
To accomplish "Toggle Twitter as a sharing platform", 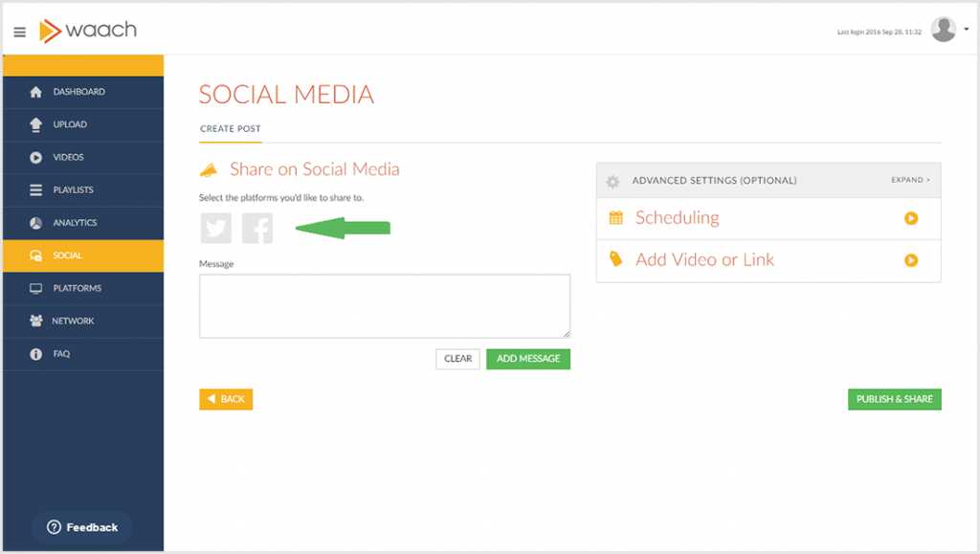I will click(x=215, y=228).
